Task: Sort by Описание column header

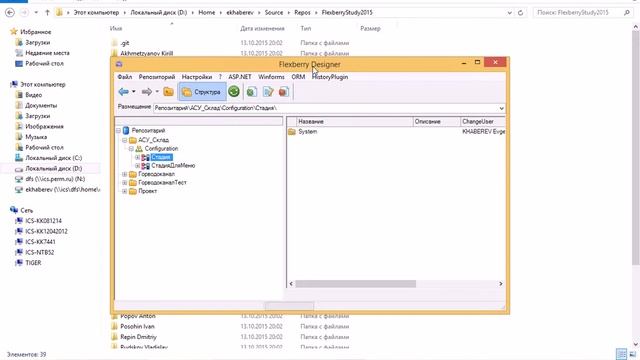Action: [x=436, y=122]
